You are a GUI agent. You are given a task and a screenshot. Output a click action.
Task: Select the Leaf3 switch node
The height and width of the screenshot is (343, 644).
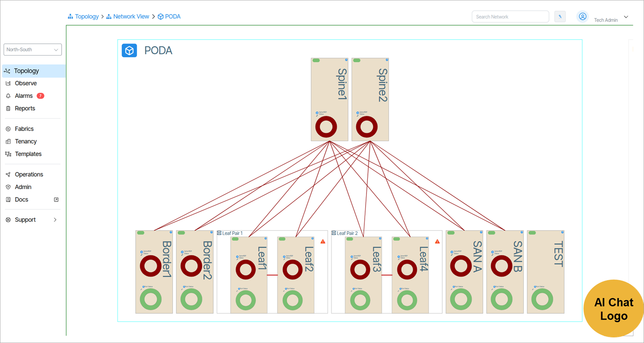point(363,275)
